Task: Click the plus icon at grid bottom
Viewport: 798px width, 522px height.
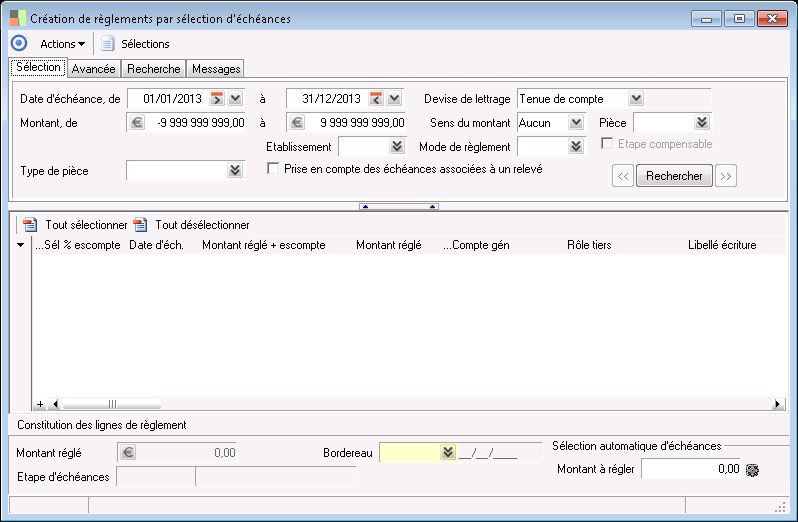Action: [x=40, y=404]
